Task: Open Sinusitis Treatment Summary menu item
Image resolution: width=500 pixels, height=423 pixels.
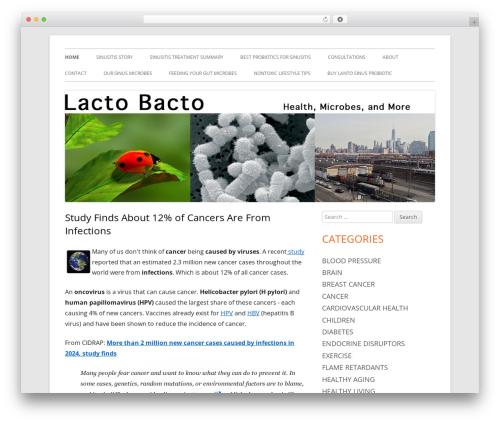Action: 186,57
